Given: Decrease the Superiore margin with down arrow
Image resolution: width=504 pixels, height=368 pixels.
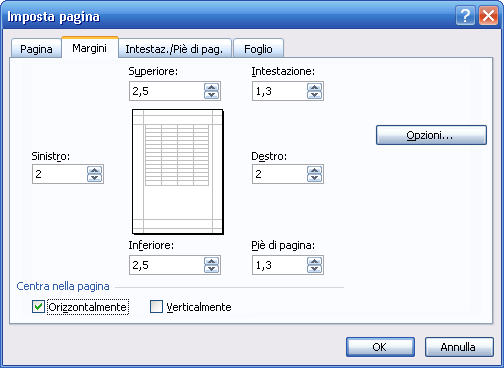Looking at the screenshot, I should [212, 95].
